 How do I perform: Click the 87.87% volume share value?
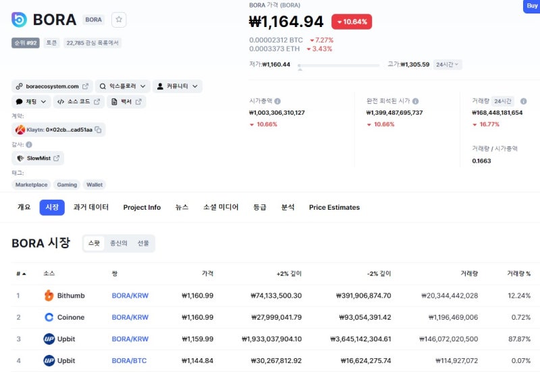519,339
